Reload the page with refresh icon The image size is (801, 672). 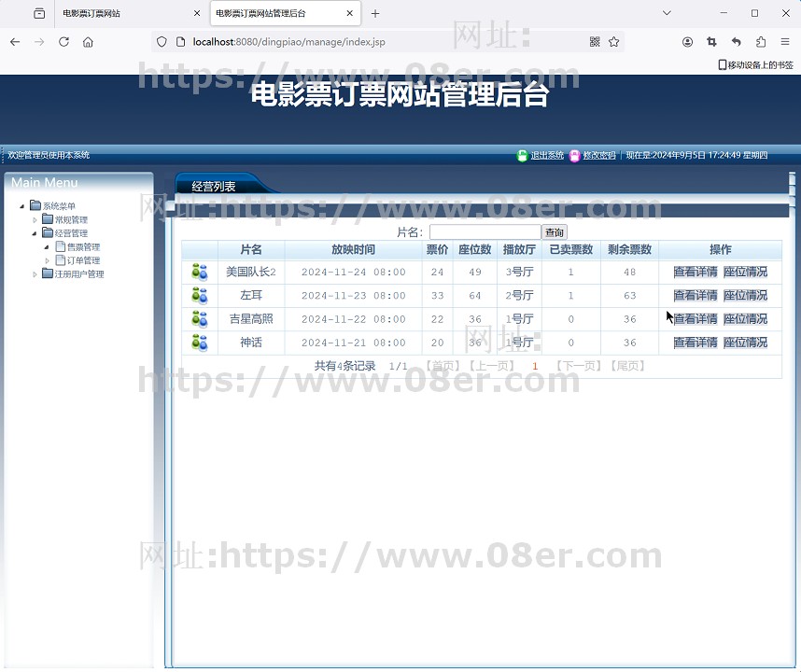pos(63,42)
